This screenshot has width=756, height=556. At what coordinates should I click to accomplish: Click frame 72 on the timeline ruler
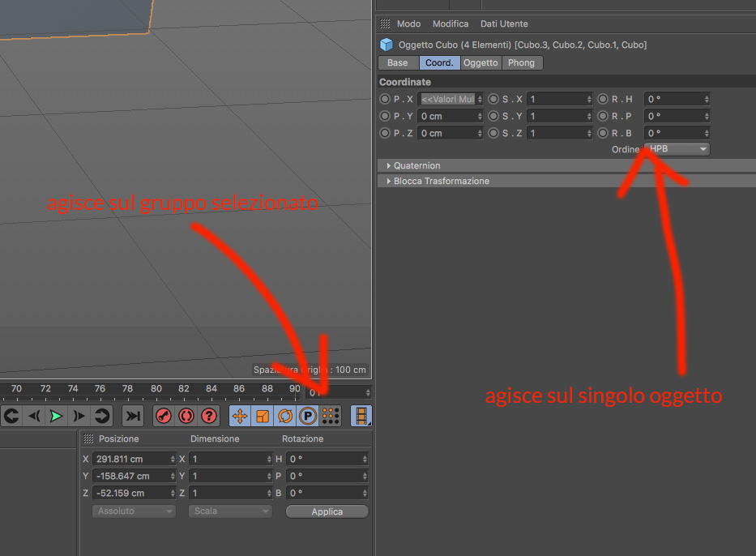(45, 389)
